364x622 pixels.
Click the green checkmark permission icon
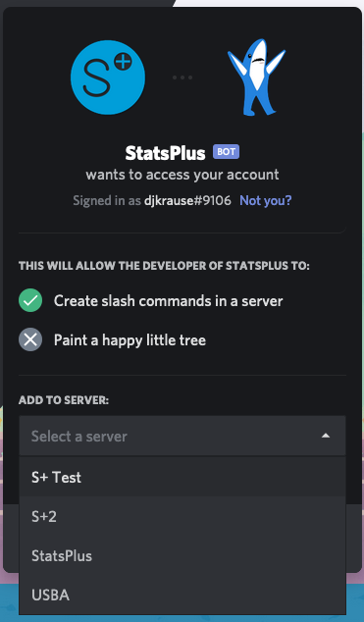point(30,300)
